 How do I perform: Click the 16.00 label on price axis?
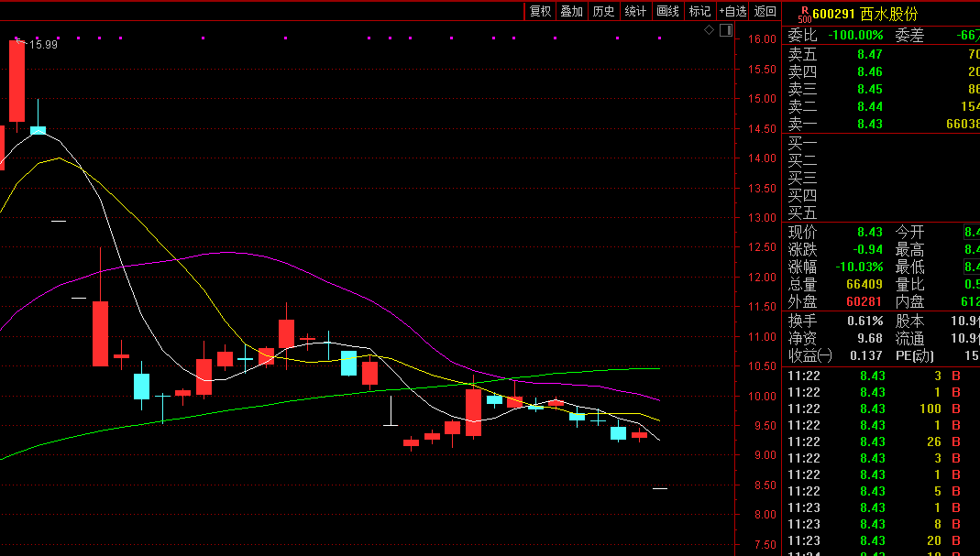(x=762, y=39)
